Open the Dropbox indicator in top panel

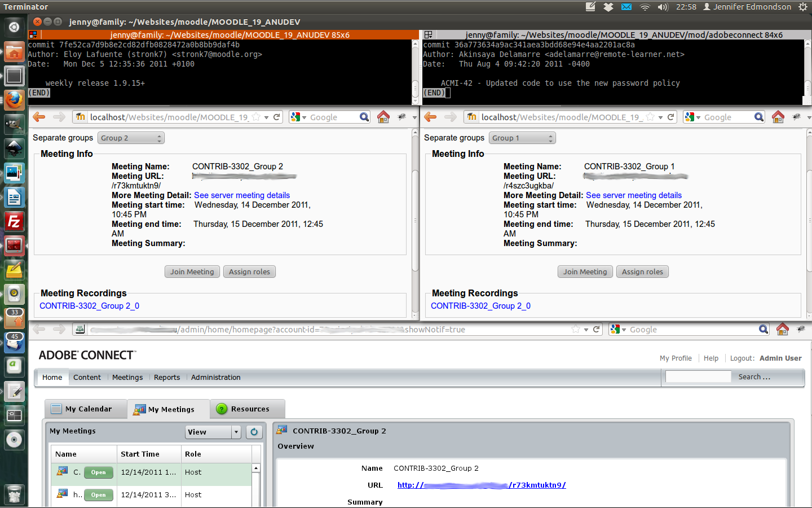(x=608, y=7)
